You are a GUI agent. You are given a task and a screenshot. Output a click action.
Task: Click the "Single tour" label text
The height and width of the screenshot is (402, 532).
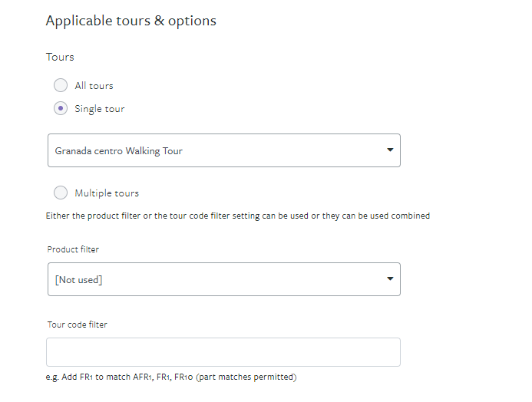99,109
